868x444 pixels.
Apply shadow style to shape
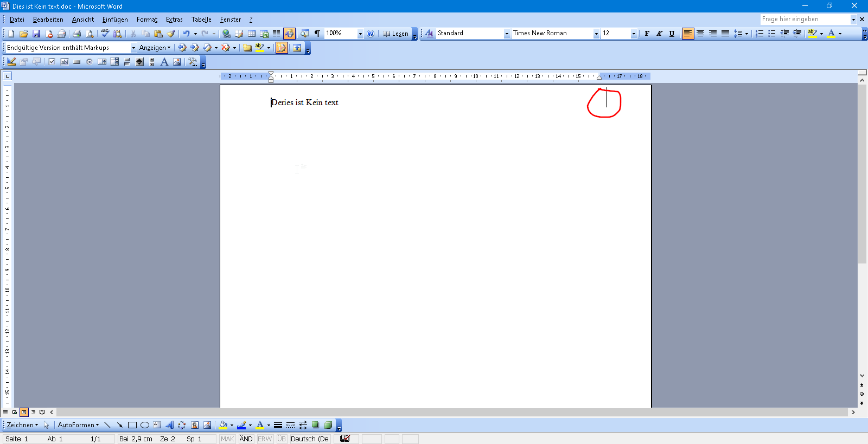[x=315, y=425]
